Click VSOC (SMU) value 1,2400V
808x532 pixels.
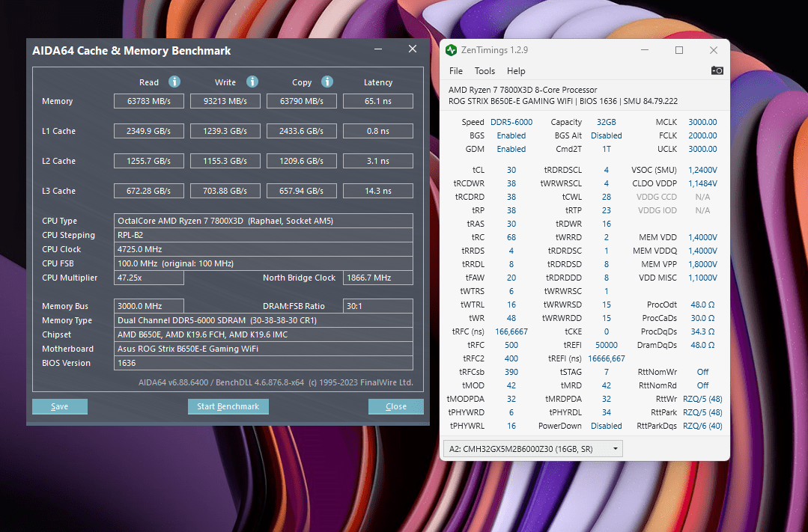pyautogui.click(x=702, y=170)
